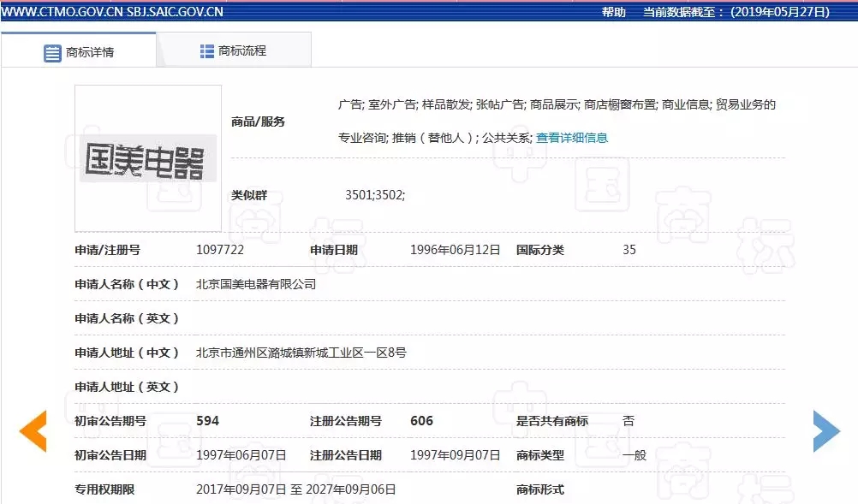Click the 专用权期限 label
This screenshot has height=504, width=858.
(x=104, y=489)
